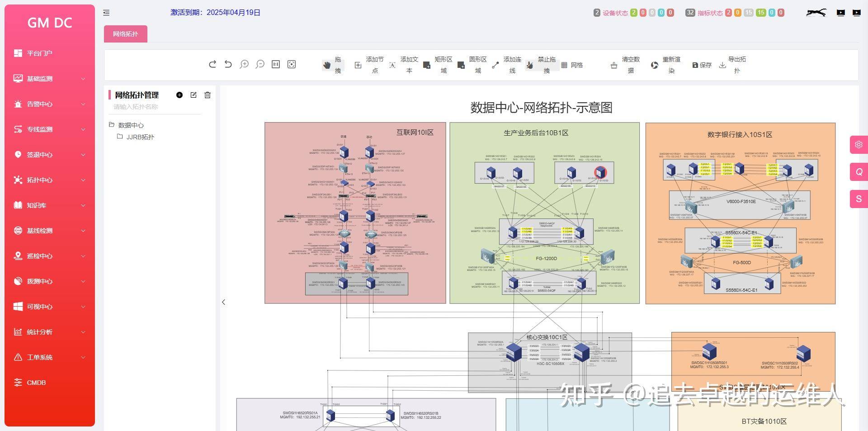Select the JJRB拓扑 tree item
The image size is (868, 431).
point(136,137)
